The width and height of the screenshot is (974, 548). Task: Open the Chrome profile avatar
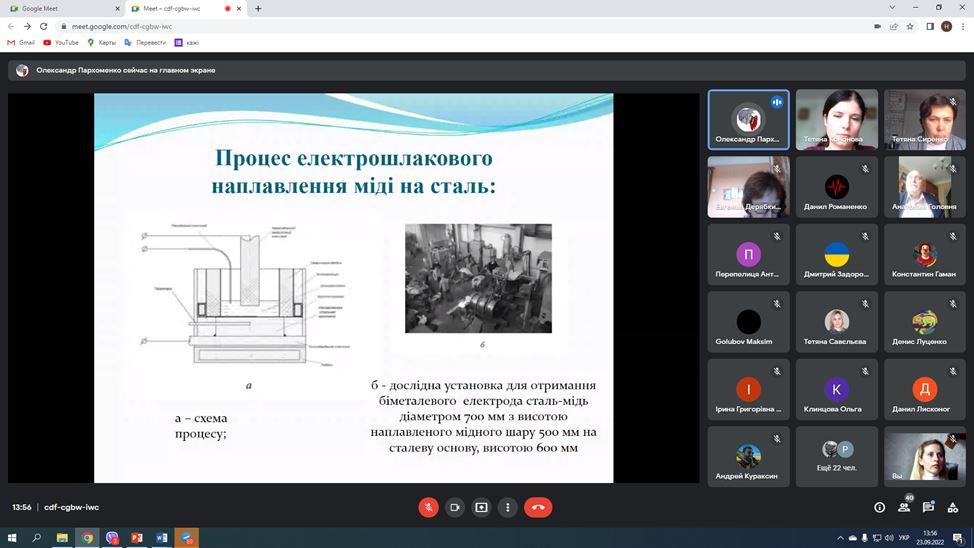[x=946, y=26]
